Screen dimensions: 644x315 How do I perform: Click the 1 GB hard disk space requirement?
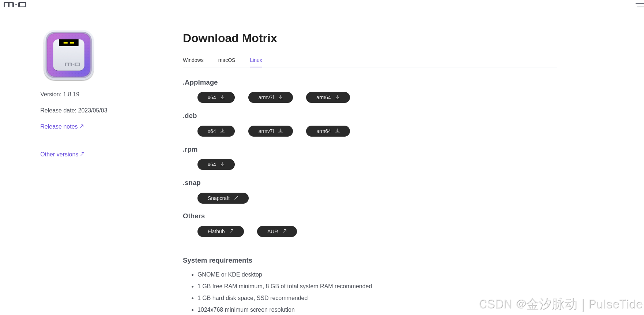(x=252, y=298)
